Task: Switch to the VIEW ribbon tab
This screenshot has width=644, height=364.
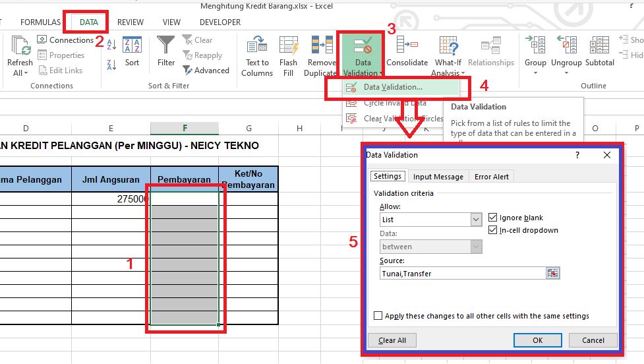Action: click(x=171, y=22)
